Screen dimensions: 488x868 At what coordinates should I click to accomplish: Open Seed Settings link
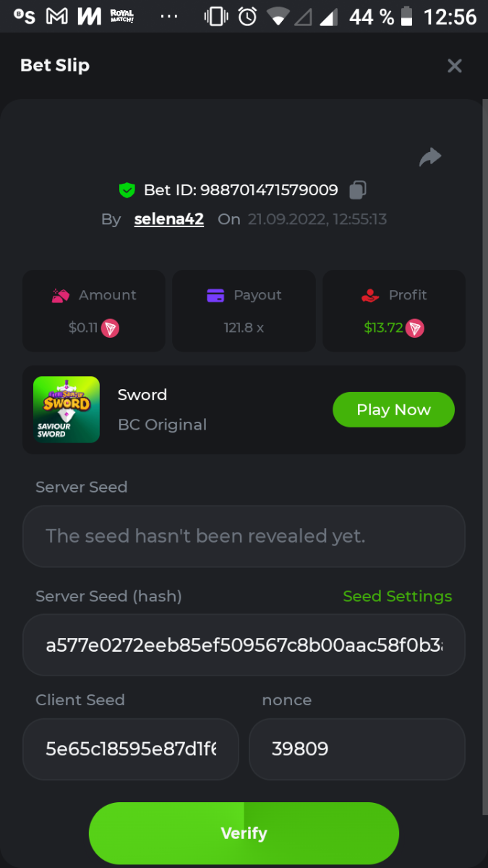click(397, 596)
